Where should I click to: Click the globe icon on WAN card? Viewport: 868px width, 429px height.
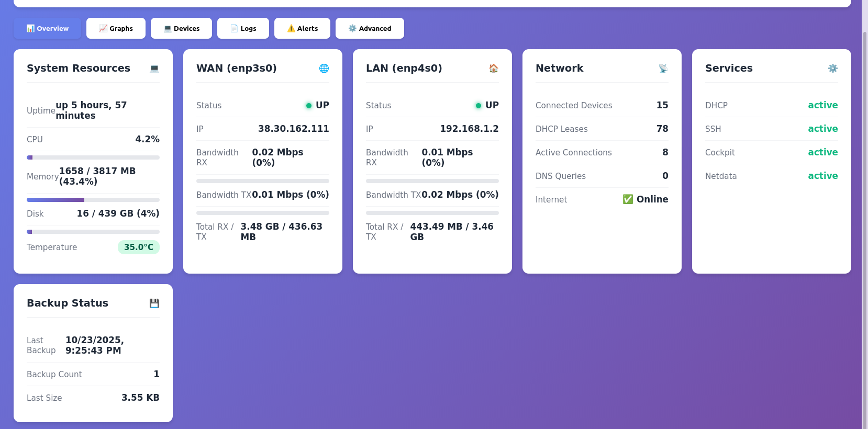tap(324, 69)
